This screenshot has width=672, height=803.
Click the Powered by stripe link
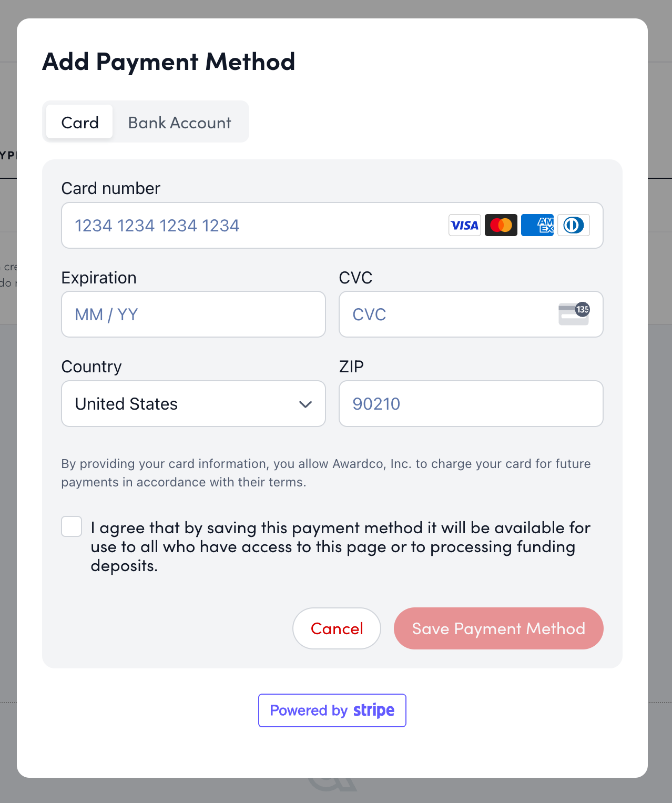pos(332,710)
